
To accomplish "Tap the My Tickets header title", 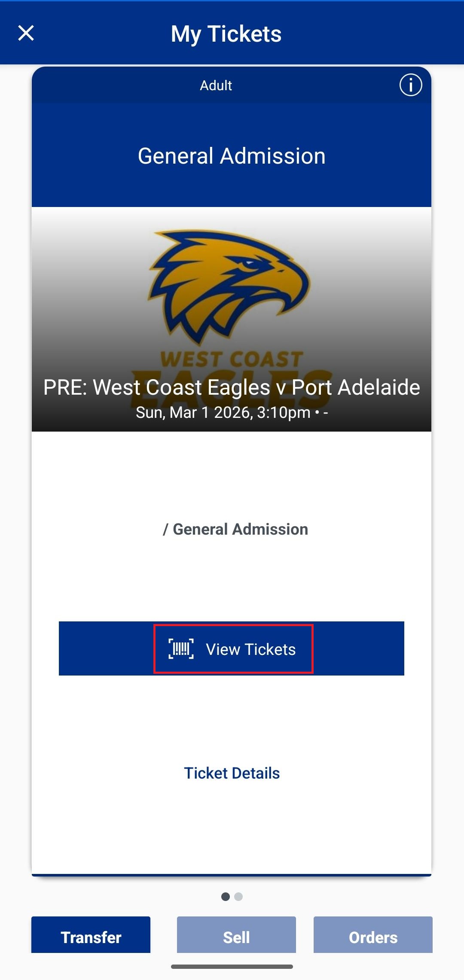I will point(226,34).
